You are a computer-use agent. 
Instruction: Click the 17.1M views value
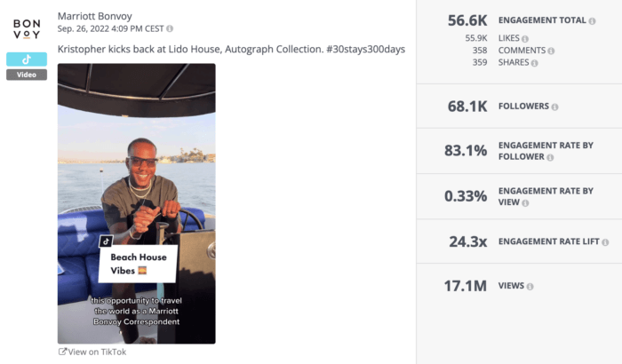coord(466,286)
